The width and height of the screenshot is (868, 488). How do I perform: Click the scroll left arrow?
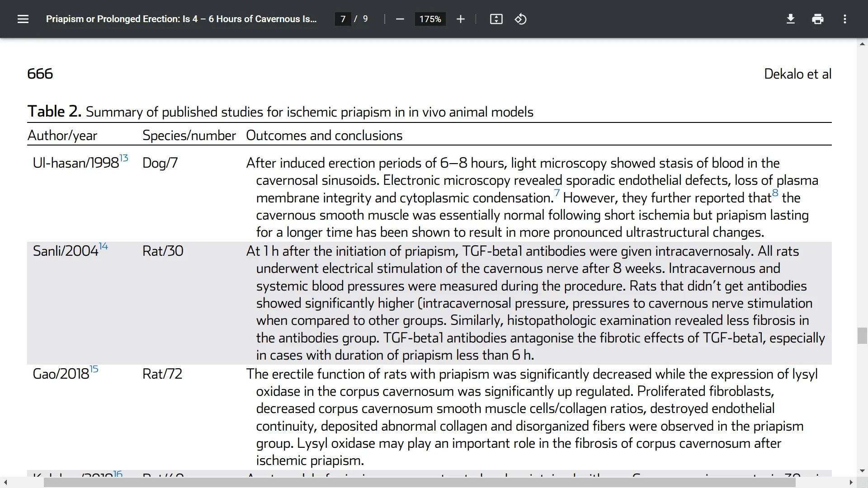pos(5,483)
